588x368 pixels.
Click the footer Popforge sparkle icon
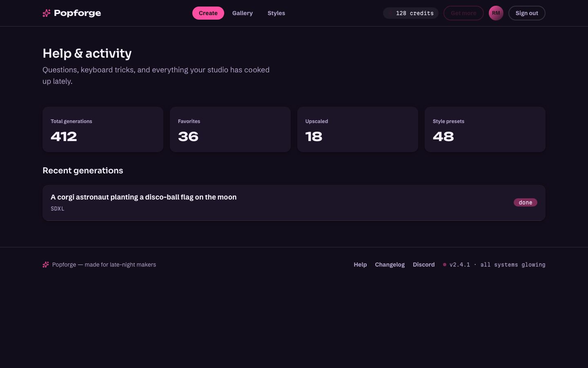(x=46, y=265)
